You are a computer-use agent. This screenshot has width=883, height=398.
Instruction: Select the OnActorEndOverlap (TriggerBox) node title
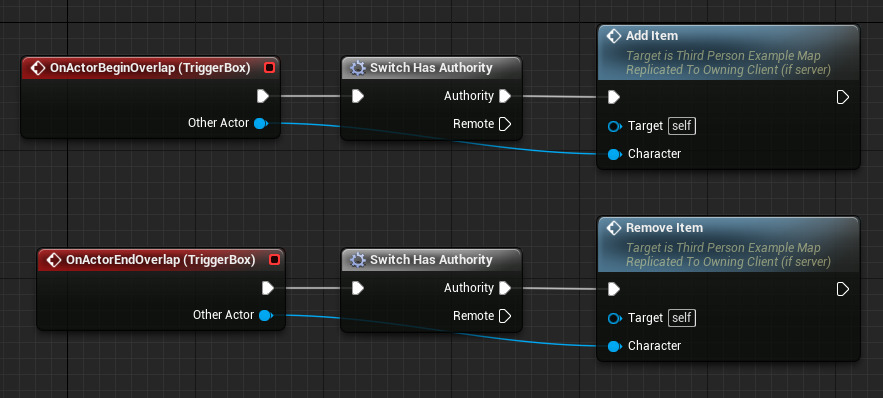click(x=160, y=260)
